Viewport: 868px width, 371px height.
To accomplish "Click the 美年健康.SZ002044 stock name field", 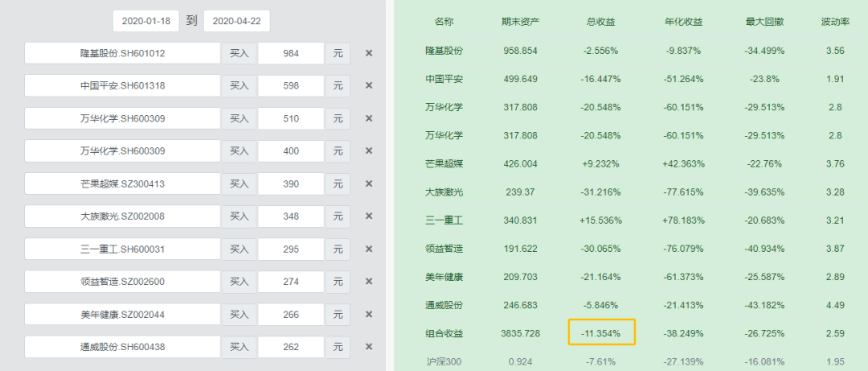I will point(122,315).
